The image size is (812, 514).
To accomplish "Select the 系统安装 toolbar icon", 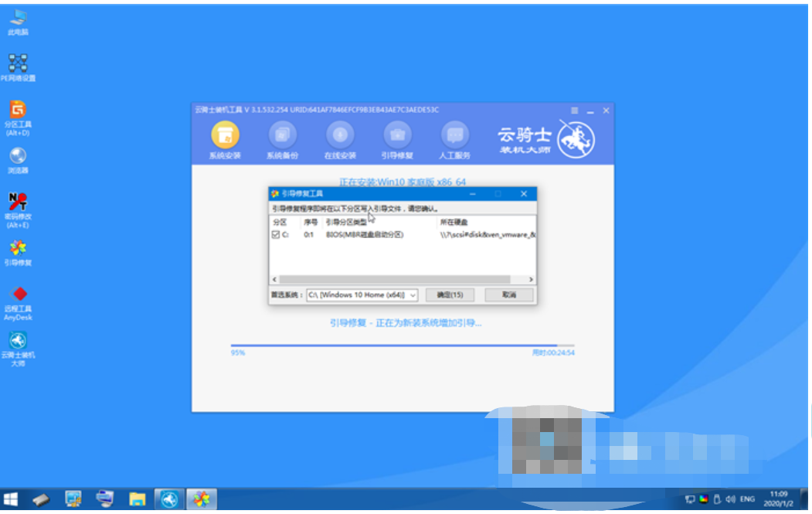I will pos(226,141).
